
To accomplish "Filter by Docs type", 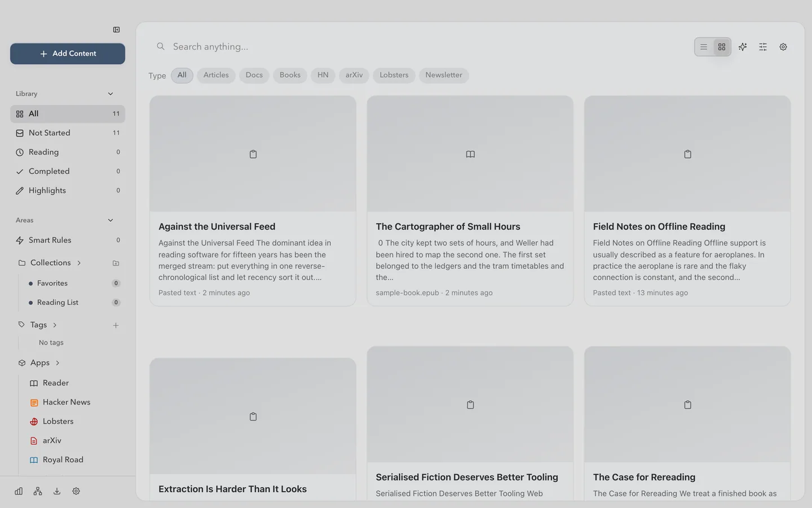I will coord(254,75).
